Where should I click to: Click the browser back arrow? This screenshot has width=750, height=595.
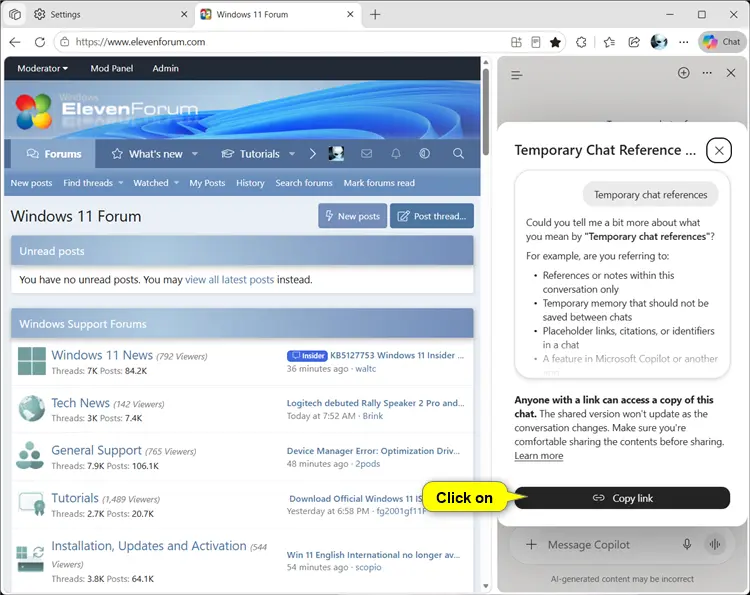[x=15, y=42]
